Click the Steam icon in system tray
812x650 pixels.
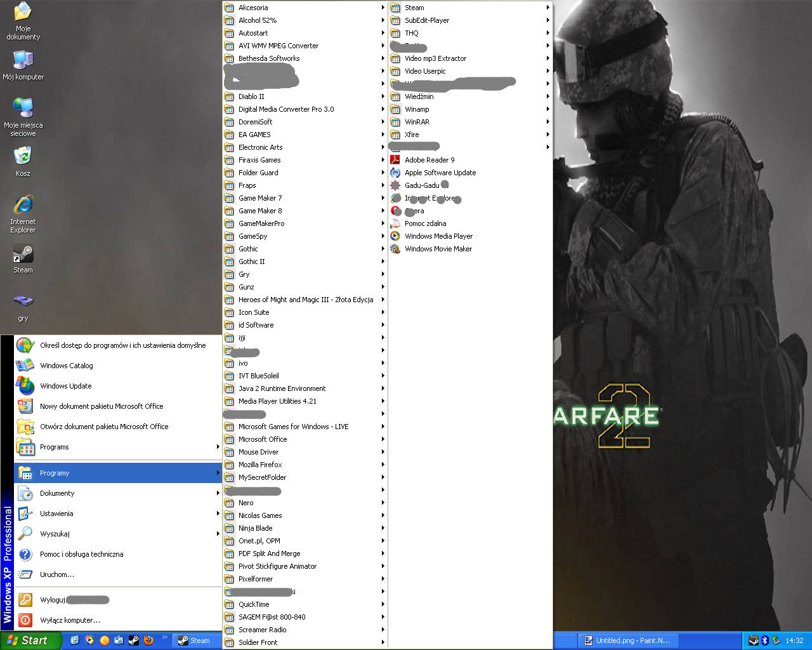pos(753,640)
